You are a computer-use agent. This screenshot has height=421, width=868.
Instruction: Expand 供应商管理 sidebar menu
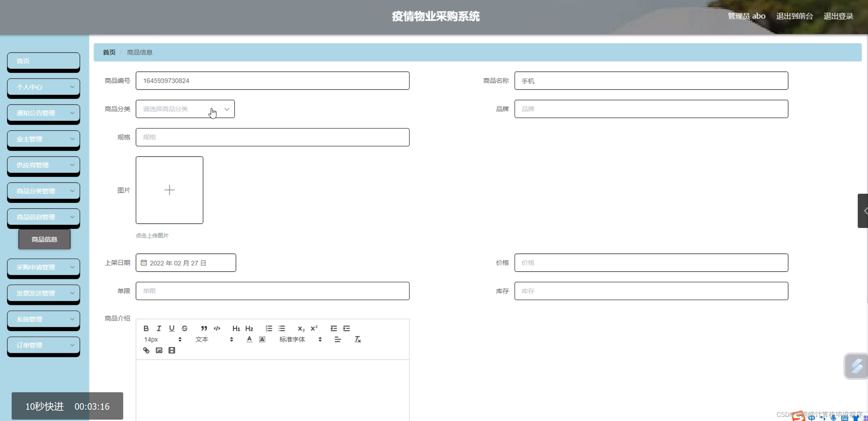click(x=43, y=165)
